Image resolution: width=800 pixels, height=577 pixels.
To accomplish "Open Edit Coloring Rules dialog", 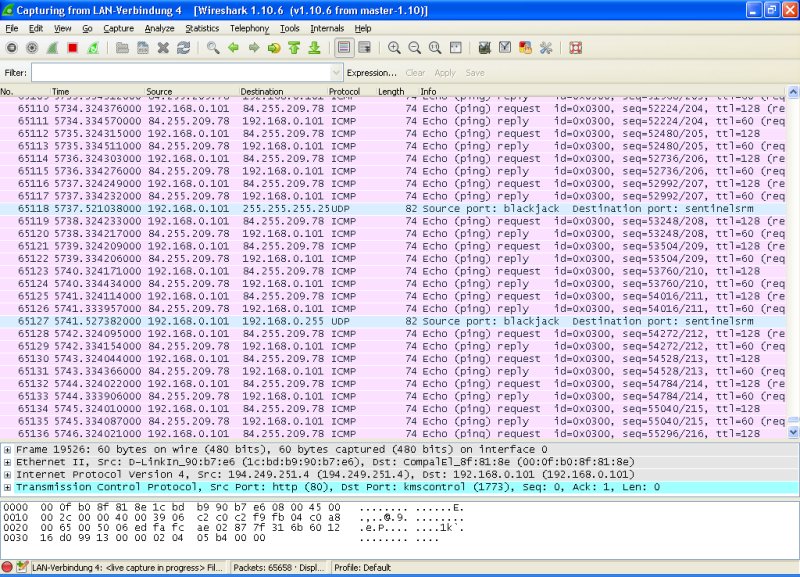I will pyautogui.click(x=524, y=47).
